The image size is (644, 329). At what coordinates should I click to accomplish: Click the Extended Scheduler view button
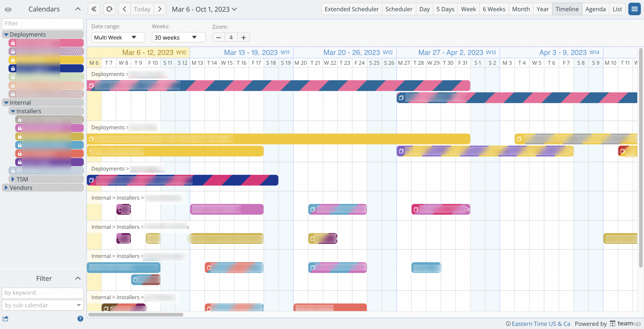click(351, 9)
